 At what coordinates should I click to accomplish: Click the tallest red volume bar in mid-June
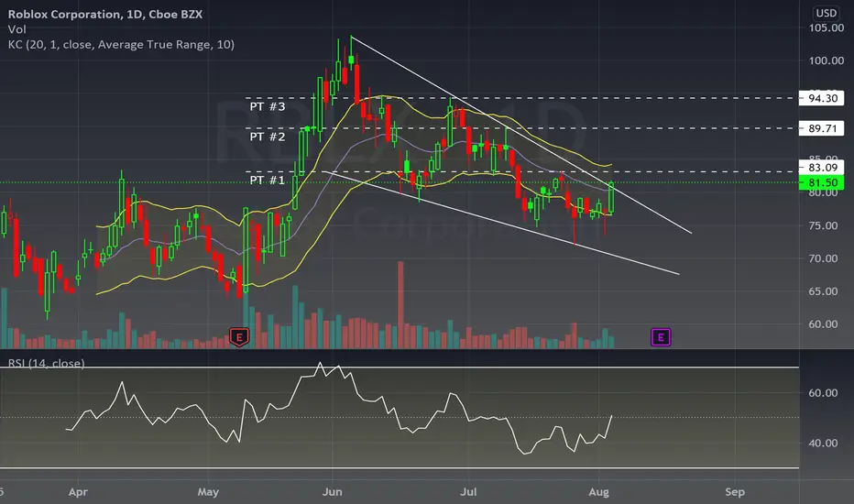tap(400, 304)
